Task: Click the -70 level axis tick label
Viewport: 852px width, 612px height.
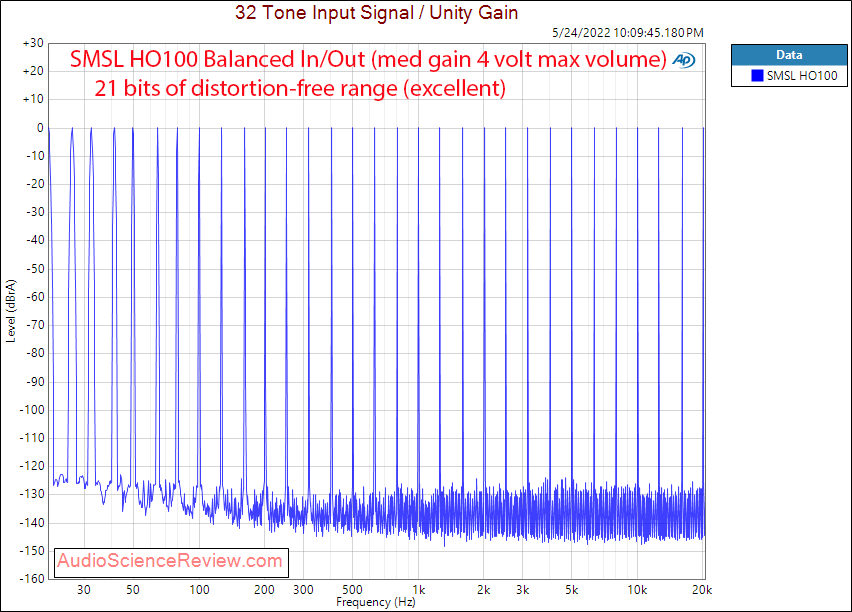Action: point(35,325)
